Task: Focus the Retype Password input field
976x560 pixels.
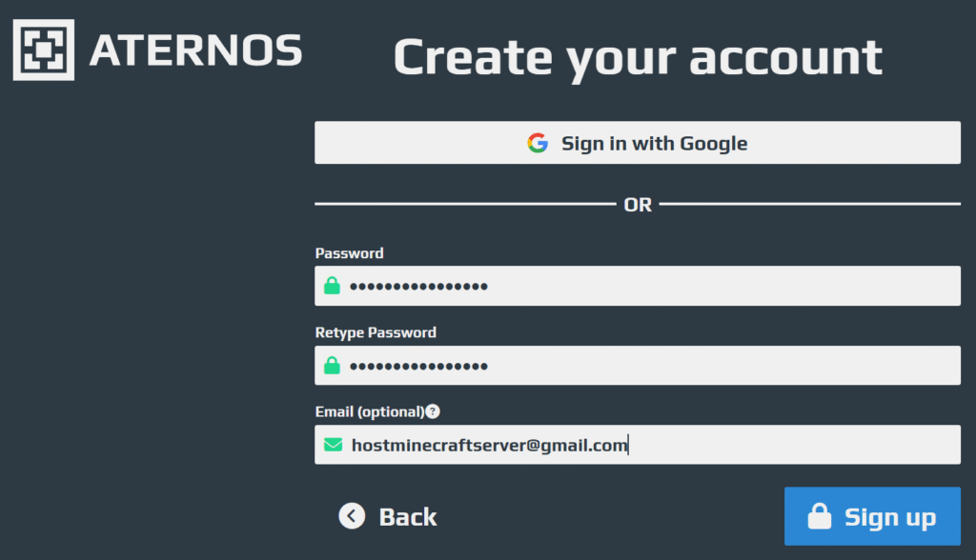Action: [x=648, y=365]
